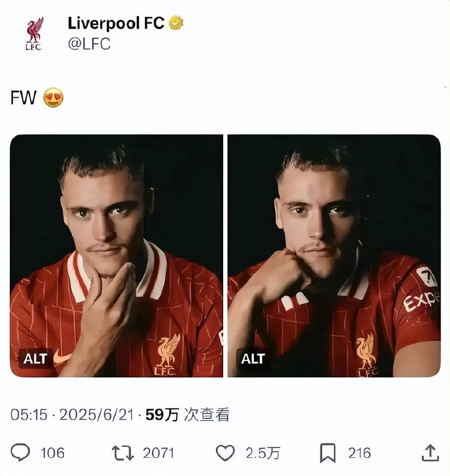
Task: Click the 216 bookmarks count
Action: 359,453
